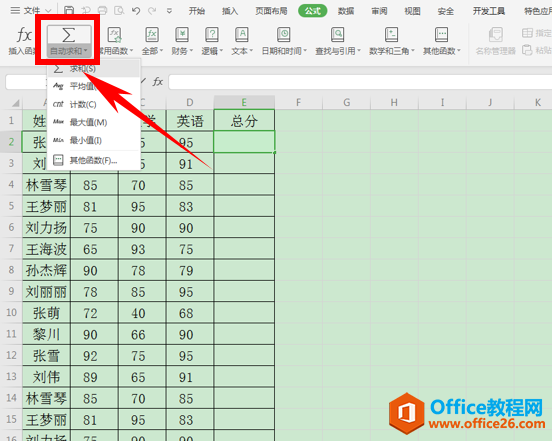Open the Lookup and Reference functions icon
Image resolution: width=552 pixels, height=441 pixels.
click(x=337, y=35)
